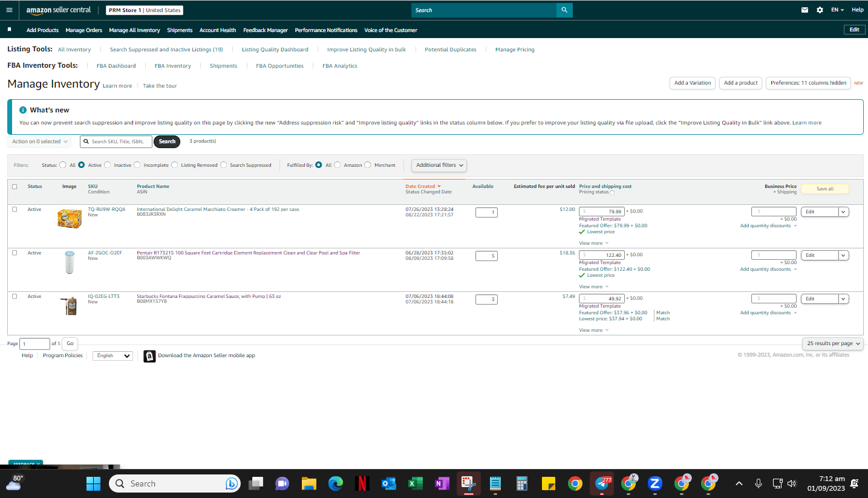Expand View more for the Starbucks Caramel Sauce row

[594, 330]
